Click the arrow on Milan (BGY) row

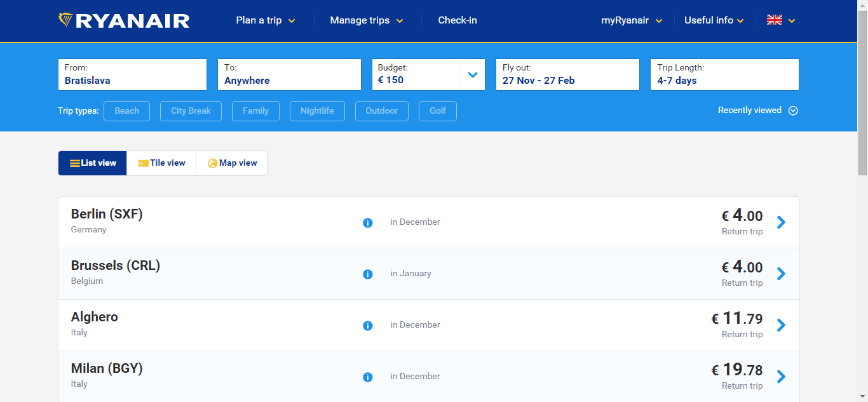(782, 377)
